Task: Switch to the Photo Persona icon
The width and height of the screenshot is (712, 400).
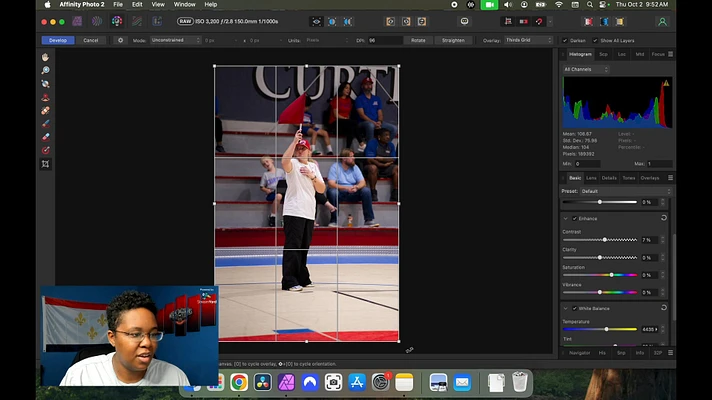Action: 77,21
